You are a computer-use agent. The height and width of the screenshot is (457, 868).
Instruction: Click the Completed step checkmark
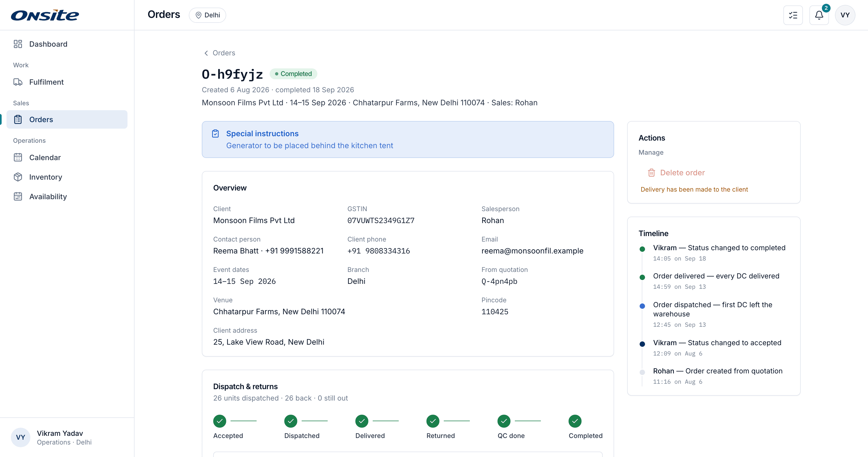click(x=575, y=421)
